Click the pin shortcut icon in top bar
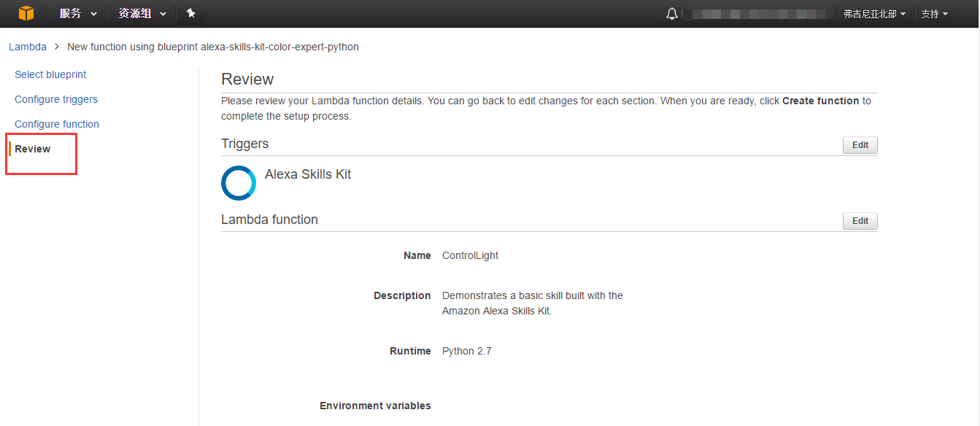The image size is (980, 426). pyautogui.click(x=190, y=14)
